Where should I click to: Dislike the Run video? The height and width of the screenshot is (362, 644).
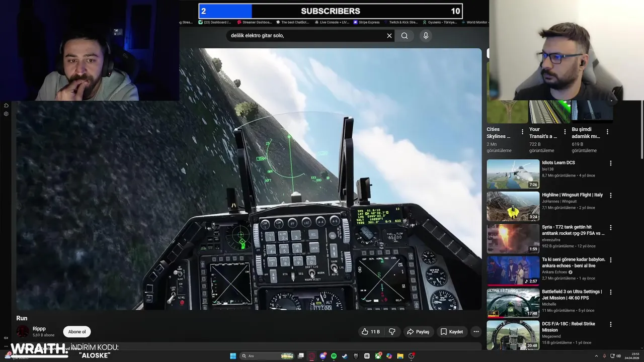(x=392, y=332)
